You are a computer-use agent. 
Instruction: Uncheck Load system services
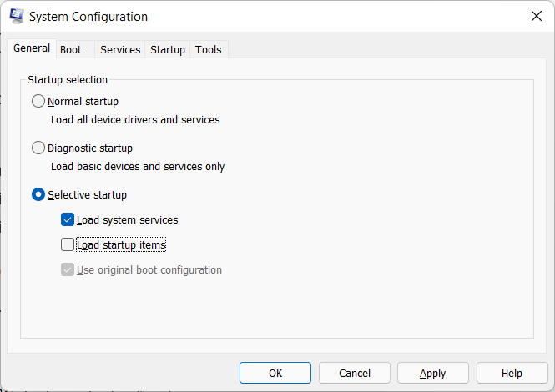coord(68,219)
